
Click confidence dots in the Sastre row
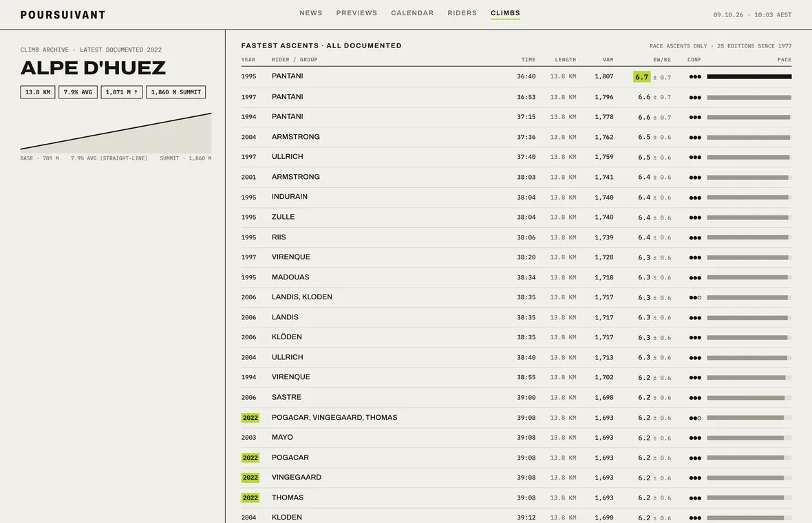[695, 398]
